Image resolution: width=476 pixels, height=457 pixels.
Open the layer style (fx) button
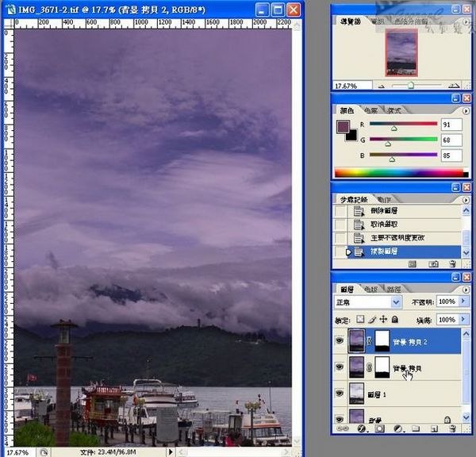tap(362, 428)
